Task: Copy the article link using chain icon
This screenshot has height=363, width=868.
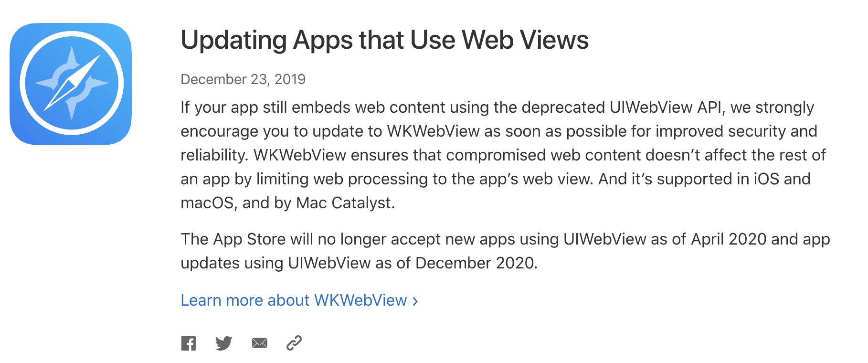Action: pyautogui.click(x=294, y=343)
